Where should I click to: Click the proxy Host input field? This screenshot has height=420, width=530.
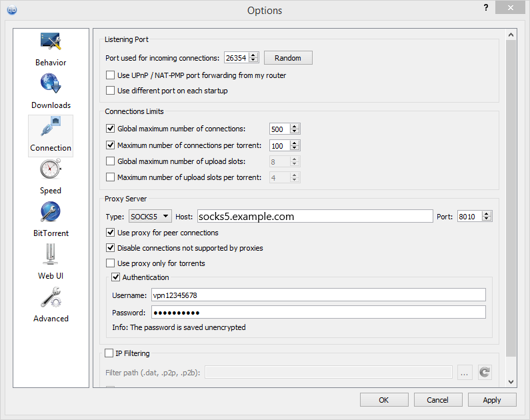315,216
